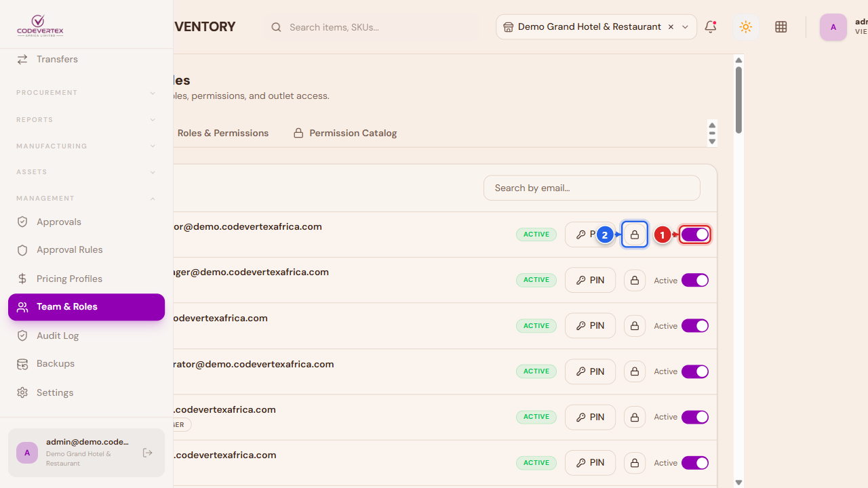This screenshot has height=488, width=868.
Task: Click the Search by email field
Action: tap(592, 188)
